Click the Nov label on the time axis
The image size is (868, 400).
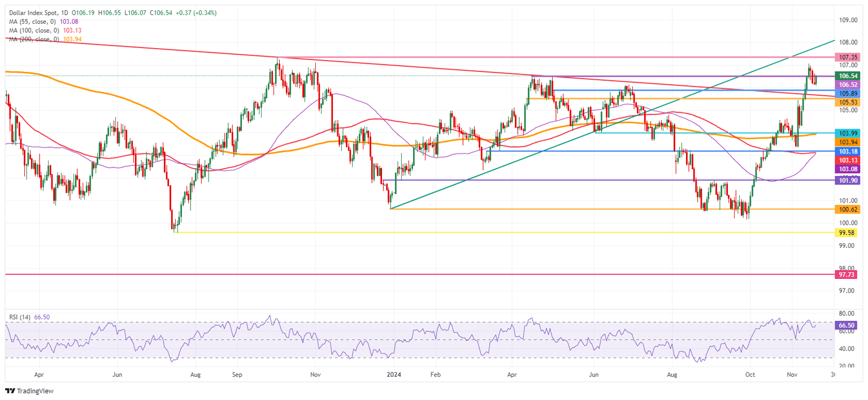coord(792,375)
